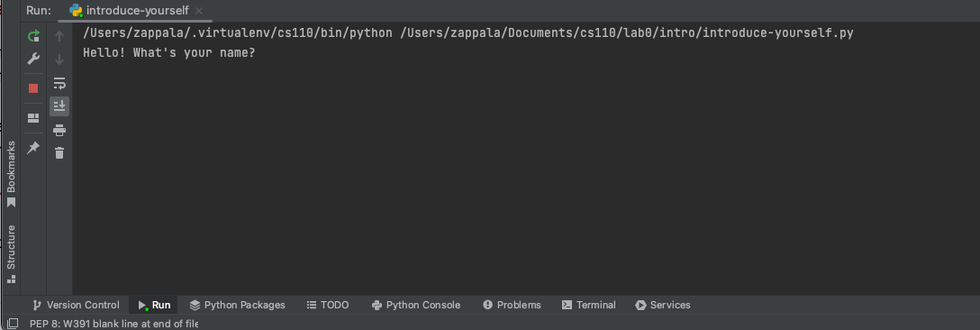
Task: Toggle soft-wrap for console output
Action: point(59,83)
